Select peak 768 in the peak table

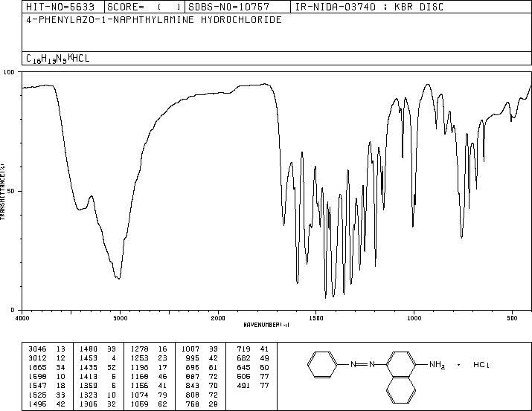click(202, 404)
